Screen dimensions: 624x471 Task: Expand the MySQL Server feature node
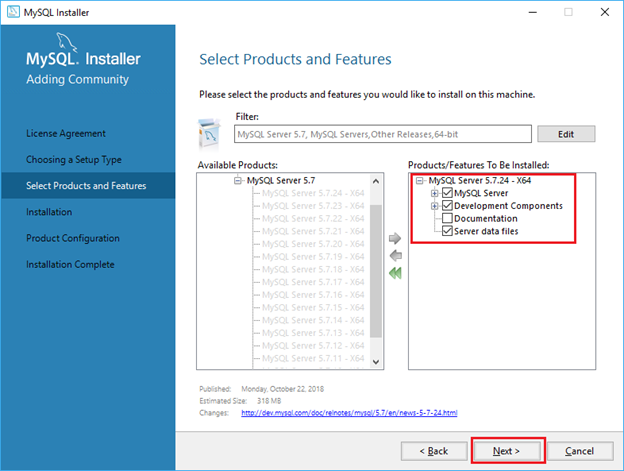point(435,193)
